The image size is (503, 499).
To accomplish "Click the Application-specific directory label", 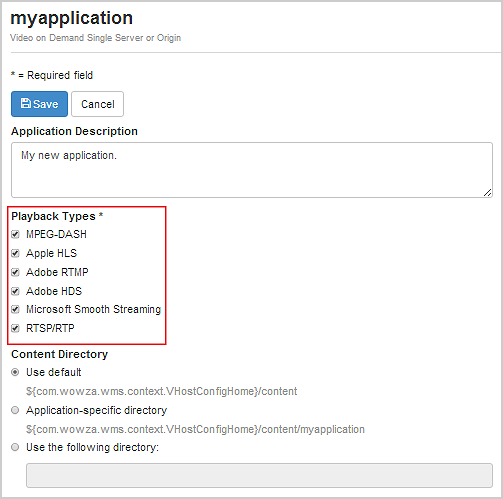I will (97, 410).
